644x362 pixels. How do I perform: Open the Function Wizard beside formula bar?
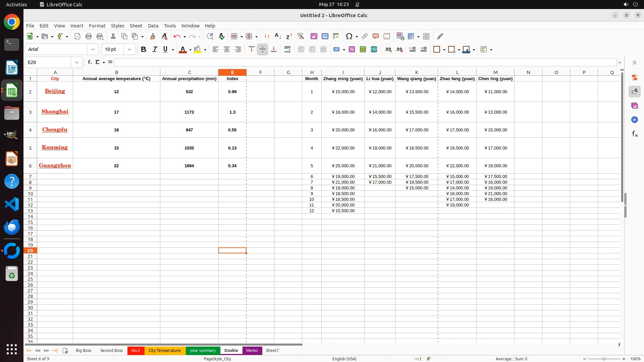[x=90, y=62]
